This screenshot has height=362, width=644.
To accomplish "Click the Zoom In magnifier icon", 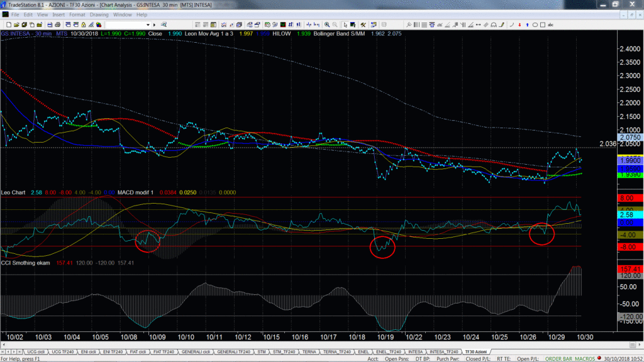I will 327,25.
